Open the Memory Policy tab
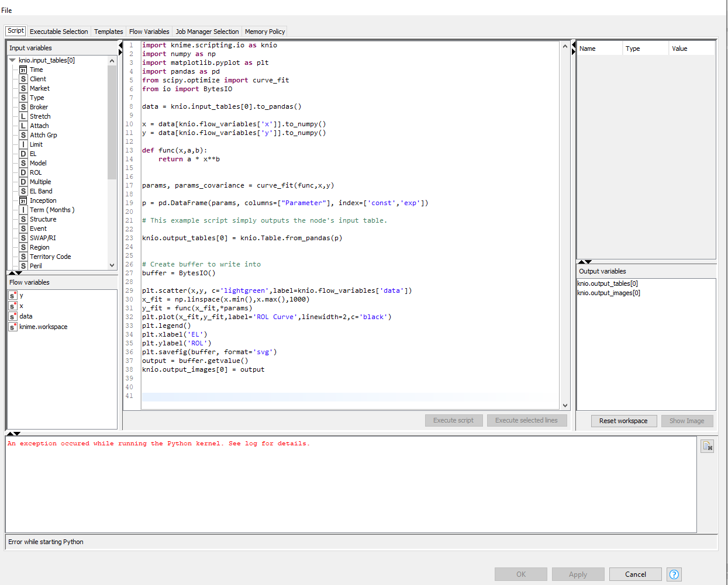Screen dimensions: 728x585 [x=265, y=32]
